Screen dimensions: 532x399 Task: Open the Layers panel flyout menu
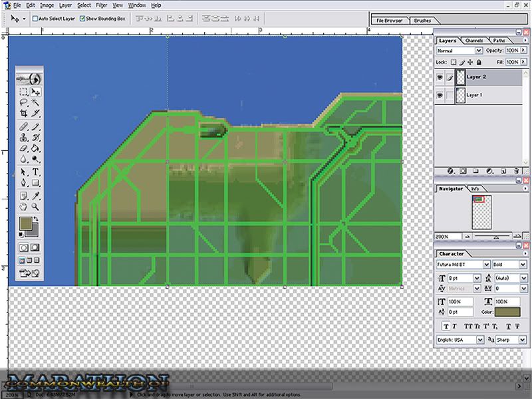pyautogui.click(x=525, y=40)
